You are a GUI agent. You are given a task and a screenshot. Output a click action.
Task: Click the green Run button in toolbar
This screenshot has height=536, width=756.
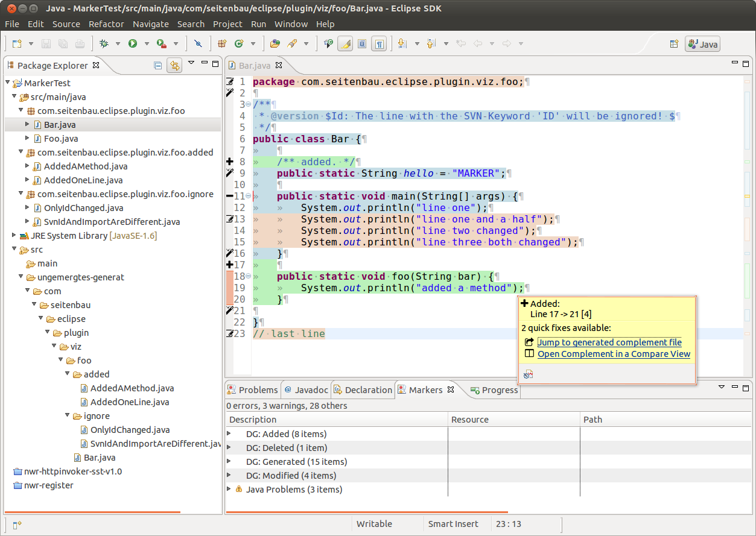click(x=132, y=43)
